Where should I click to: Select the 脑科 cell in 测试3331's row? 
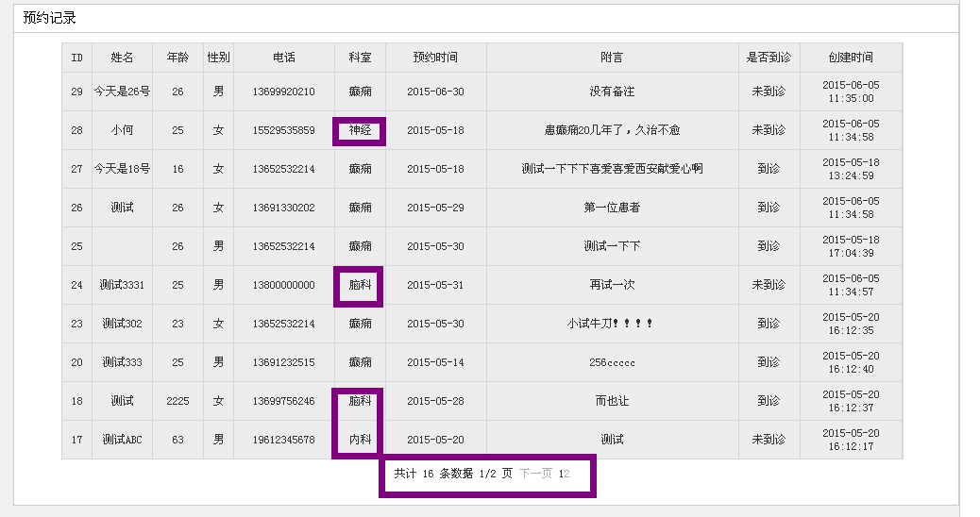[x=360, y=285]
